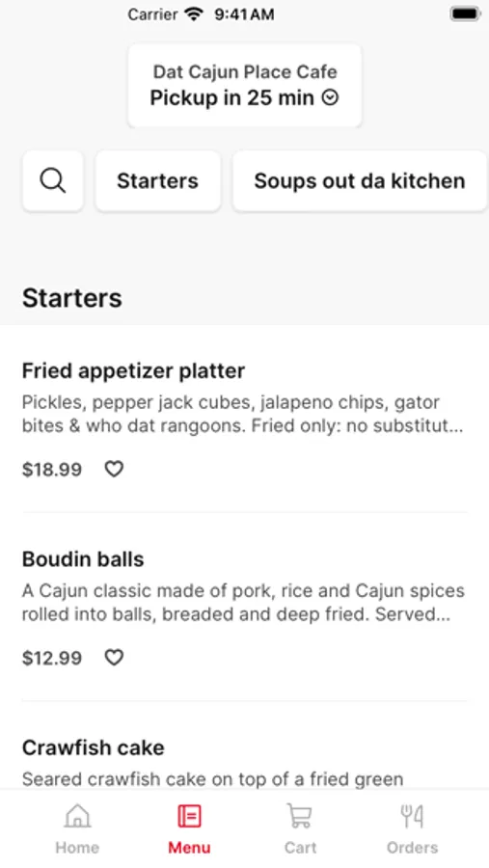Expand the Pickup in 25 min chevron
489x868 pixels.
tap(331, 98)
